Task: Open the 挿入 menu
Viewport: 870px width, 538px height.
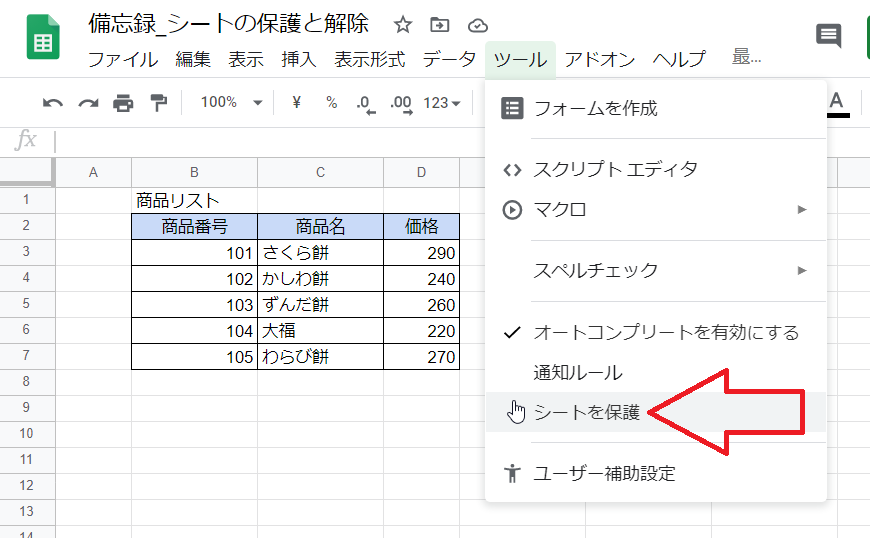Action: [299, 59]
